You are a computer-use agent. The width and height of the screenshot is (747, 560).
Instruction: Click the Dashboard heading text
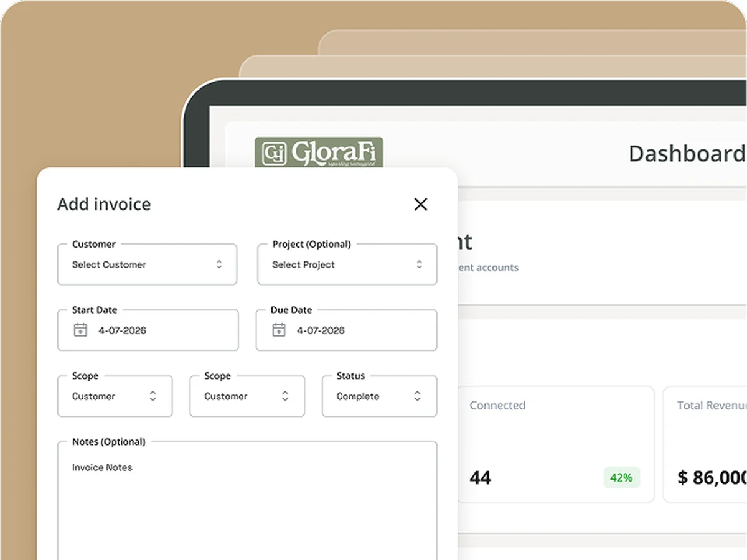coord(687,154)
